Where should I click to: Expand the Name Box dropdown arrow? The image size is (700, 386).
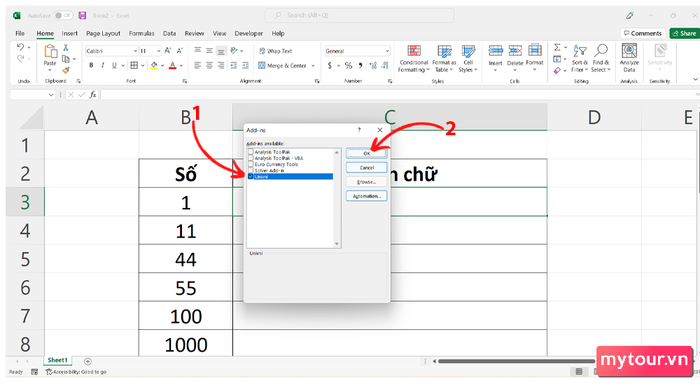tap(50, 95)
